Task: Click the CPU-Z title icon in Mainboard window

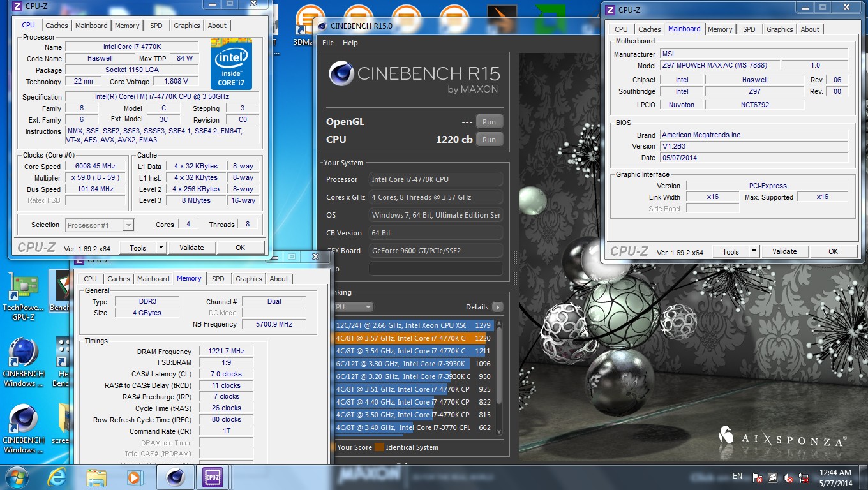Action: click(610, 10)
